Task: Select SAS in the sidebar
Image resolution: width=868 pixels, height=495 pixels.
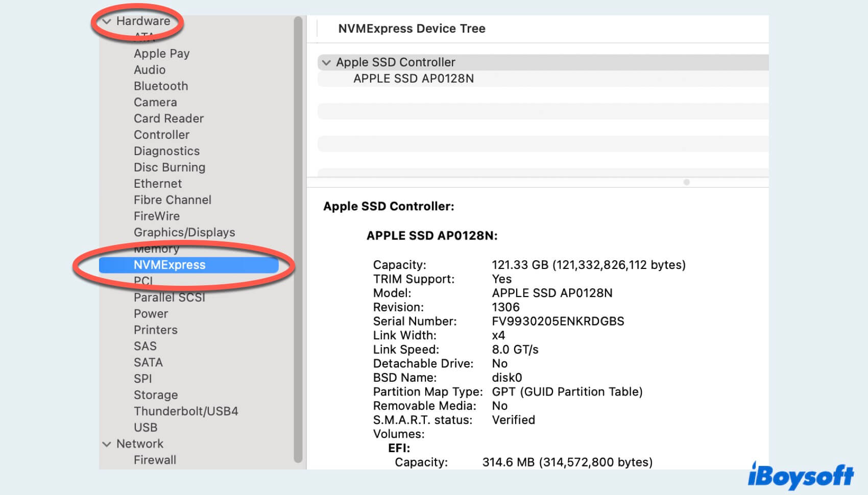Action: (x=145, y=346)
